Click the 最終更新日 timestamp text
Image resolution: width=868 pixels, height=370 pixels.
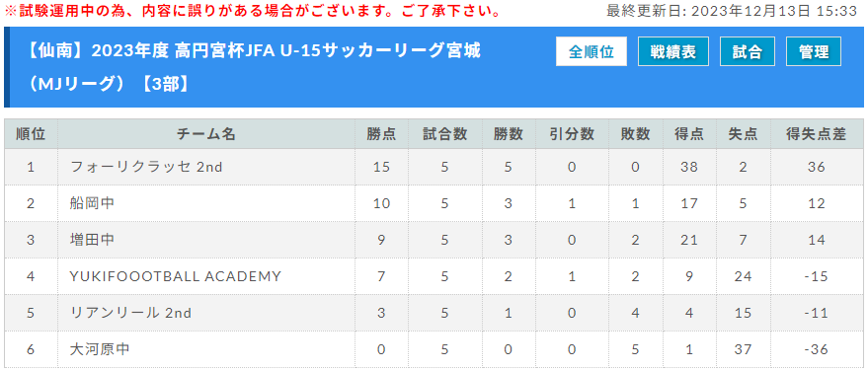point(732,11)
